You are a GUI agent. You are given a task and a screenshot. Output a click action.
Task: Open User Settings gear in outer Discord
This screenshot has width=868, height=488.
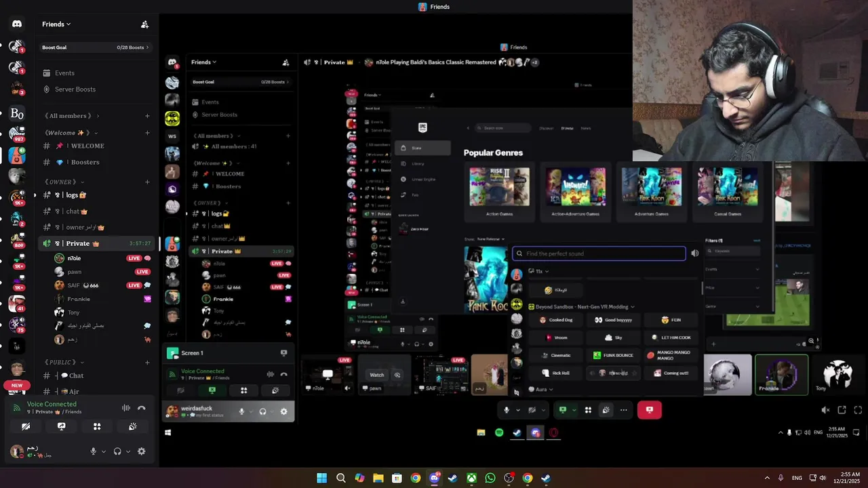[x=141, y=451]
